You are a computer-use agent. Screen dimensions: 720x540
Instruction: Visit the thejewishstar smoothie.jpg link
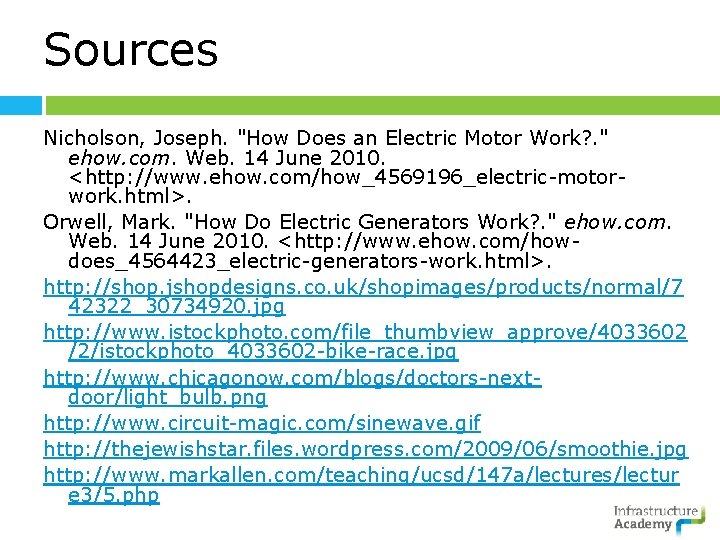pyautogui.click(x=365, y=449)
